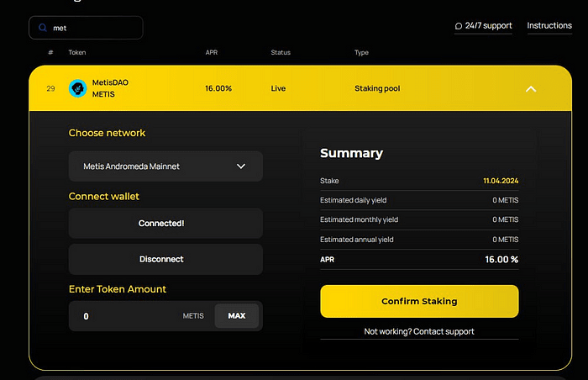Open the Metis Andromeda Mainnet network dropdown
588x380 pixels.
[x=165, y=166]
